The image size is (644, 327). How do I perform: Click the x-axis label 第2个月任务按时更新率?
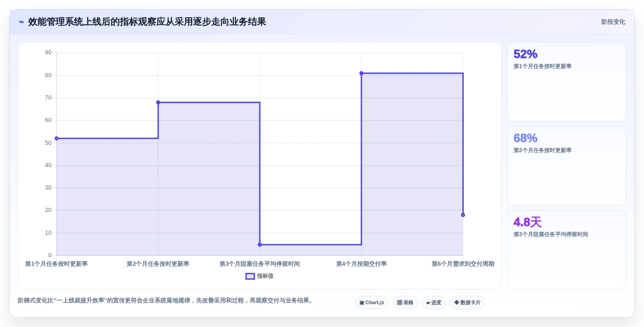158,264
